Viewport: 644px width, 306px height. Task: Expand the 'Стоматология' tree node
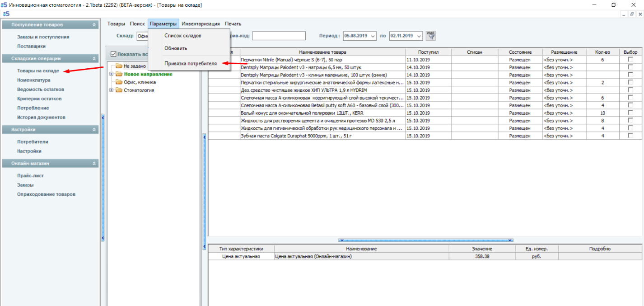[111, 90]
